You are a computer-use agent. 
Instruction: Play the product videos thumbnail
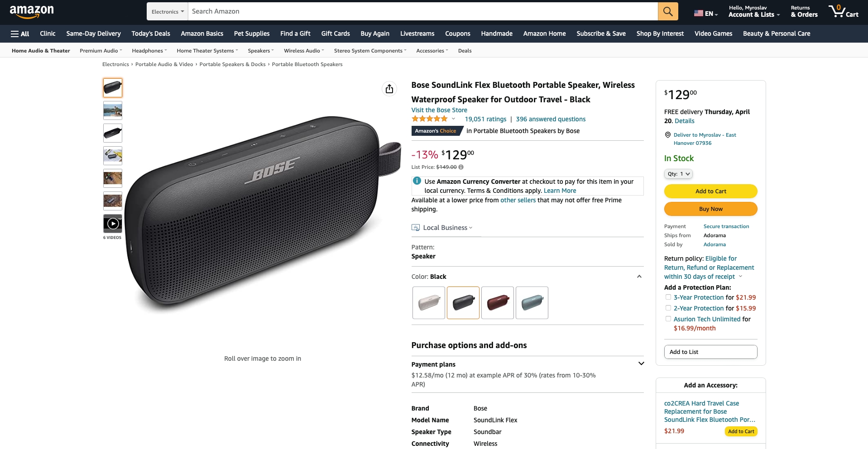[113, 224]
